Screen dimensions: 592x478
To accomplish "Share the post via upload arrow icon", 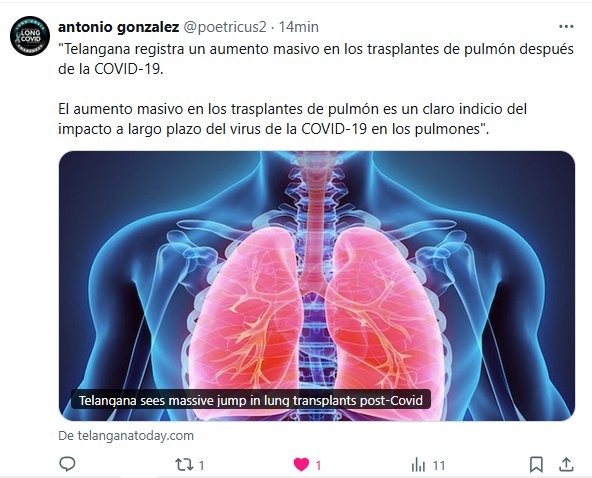I will (x=566, y=464).
